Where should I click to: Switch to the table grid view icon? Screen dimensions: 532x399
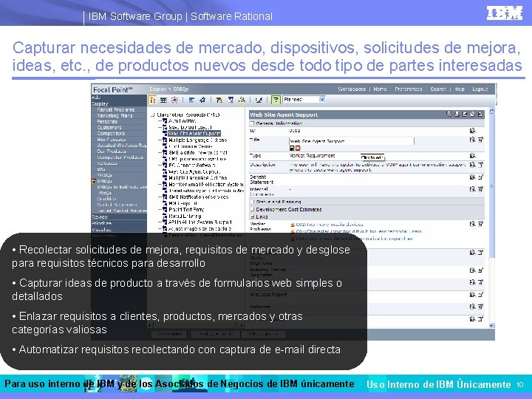pos(163,100)
